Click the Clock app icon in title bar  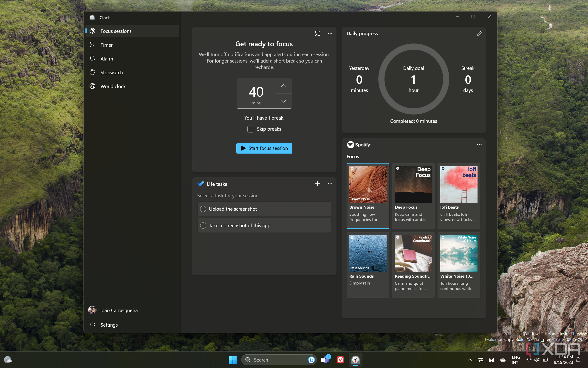click(92, 17)
